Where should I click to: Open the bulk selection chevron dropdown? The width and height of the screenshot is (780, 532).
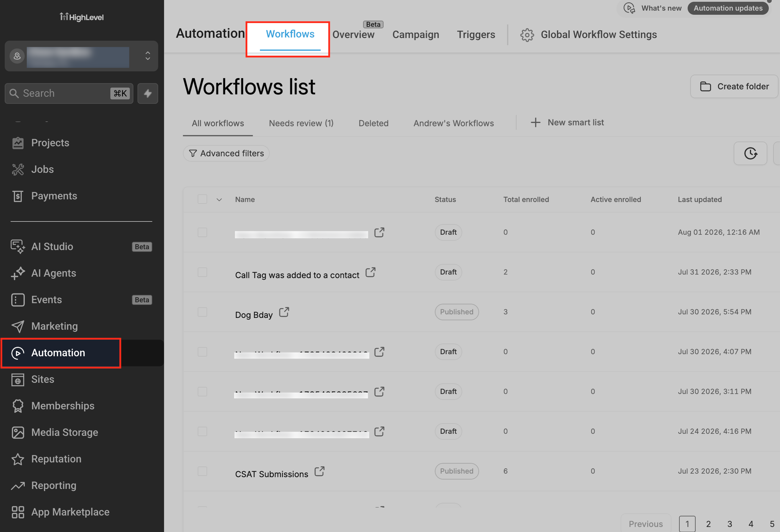coord(219,200)
